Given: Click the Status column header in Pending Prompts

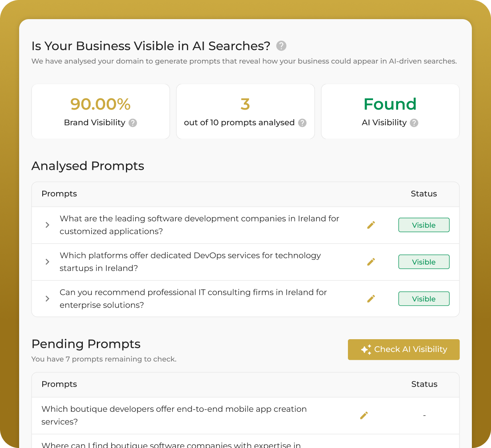Looking at the screenshot, I should (x=424, y=384).
